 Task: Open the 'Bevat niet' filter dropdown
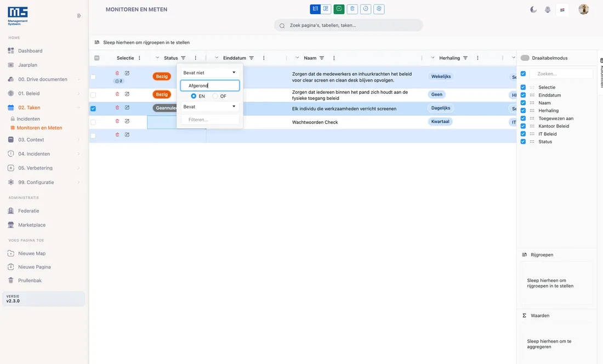click(x=209, y=73)
